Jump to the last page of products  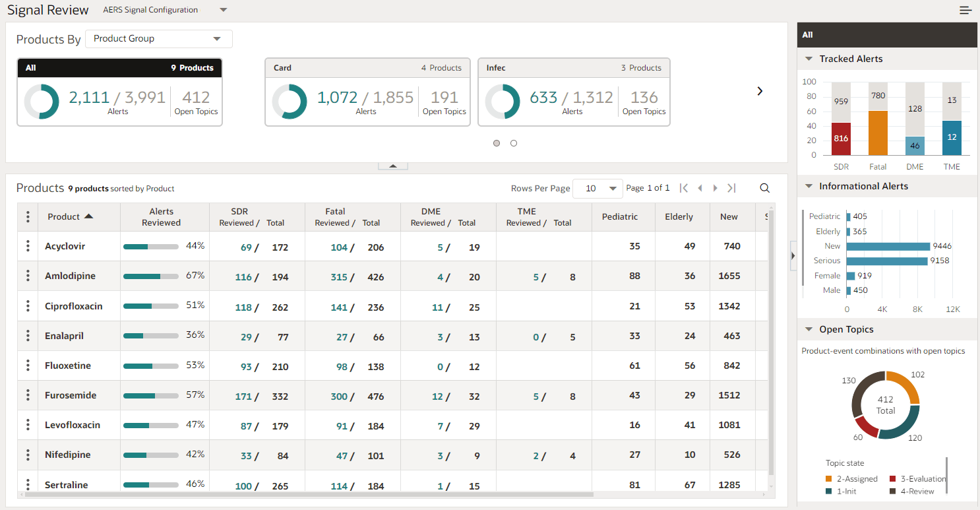[731, 188]
